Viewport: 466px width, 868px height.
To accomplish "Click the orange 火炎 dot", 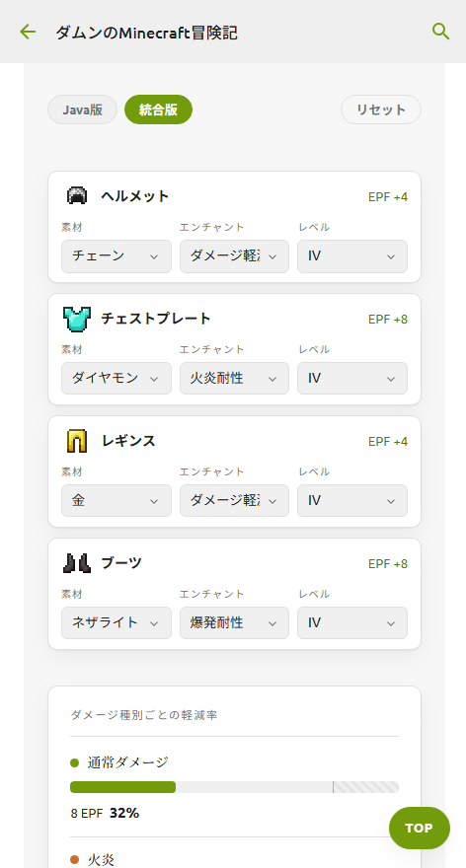I will pos(75,859).
